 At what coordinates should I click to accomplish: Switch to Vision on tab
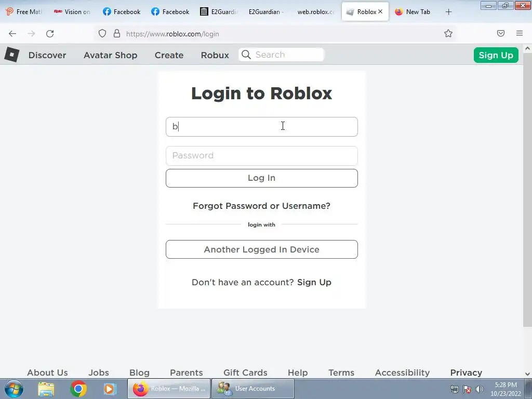(x=72, y=12)
